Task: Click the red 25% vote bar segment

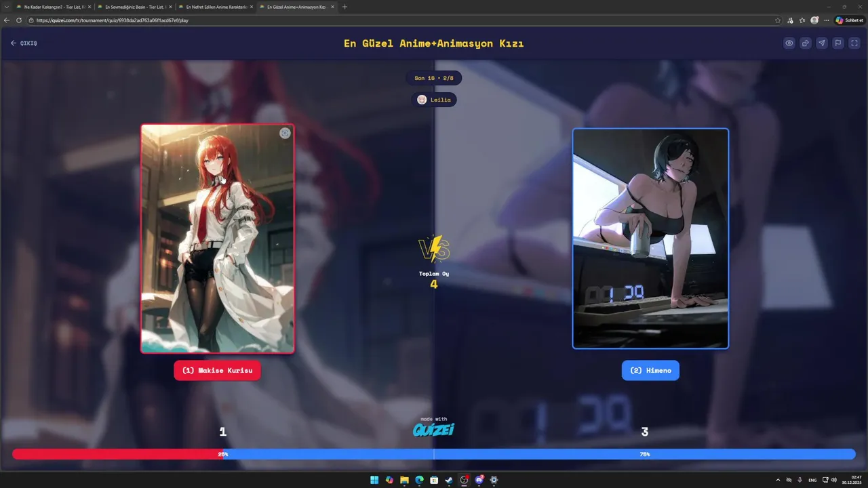Action: click(117, 454)
